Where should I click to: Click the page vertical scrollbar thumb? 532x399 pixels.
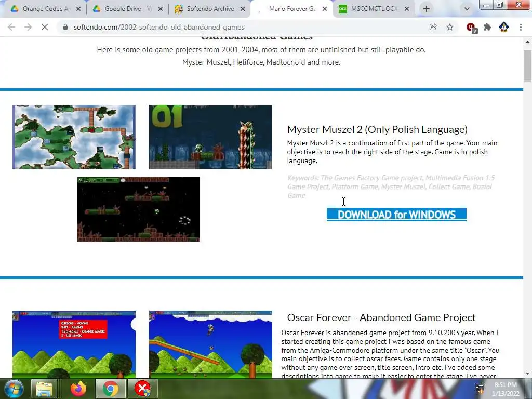[x=527, y=66]
